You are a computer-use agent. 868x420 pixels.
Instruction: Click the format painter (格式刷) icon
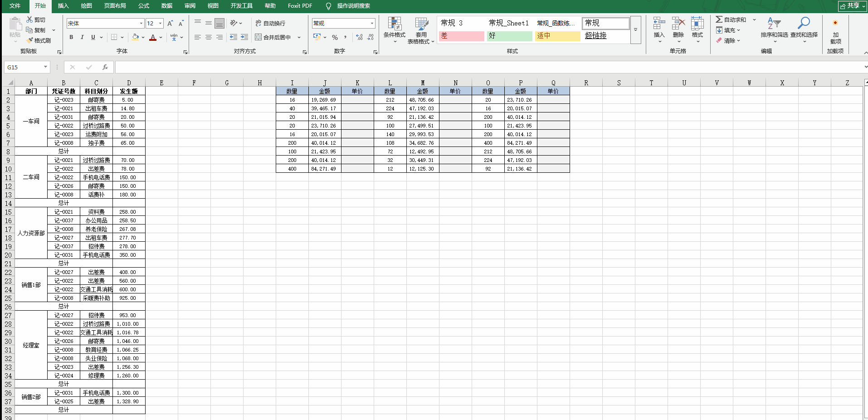30,40
